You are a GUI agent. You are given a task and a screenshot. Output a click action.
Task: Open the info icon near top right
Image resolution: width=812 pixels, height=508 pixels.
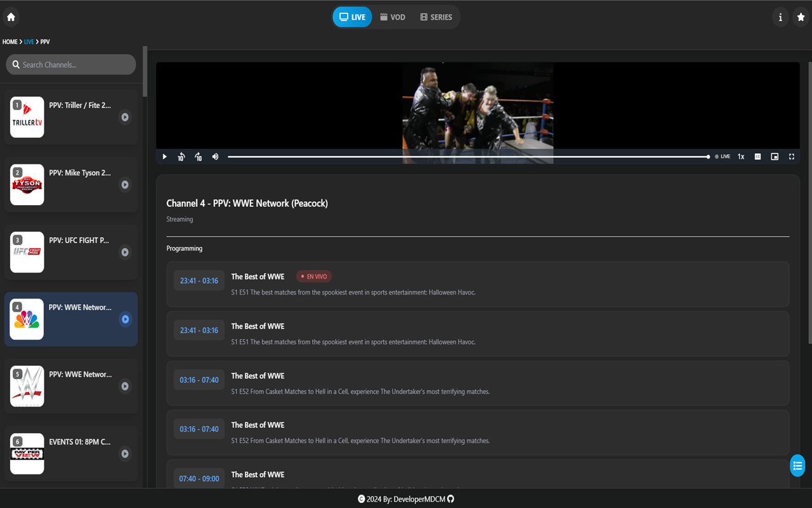[780, 17]
